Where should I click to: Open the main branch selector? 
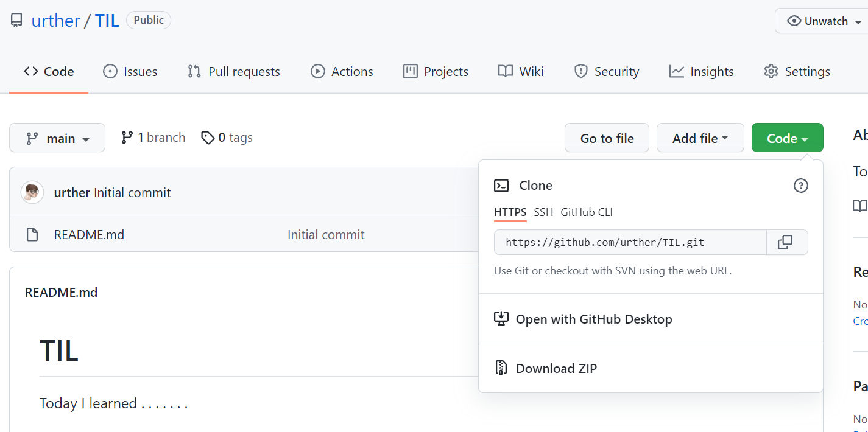[57, 138]
